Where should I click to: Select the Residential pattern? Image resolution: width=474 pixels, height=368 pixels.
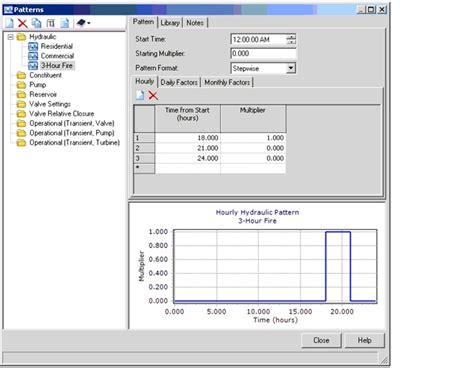click(x=57, y=46)
